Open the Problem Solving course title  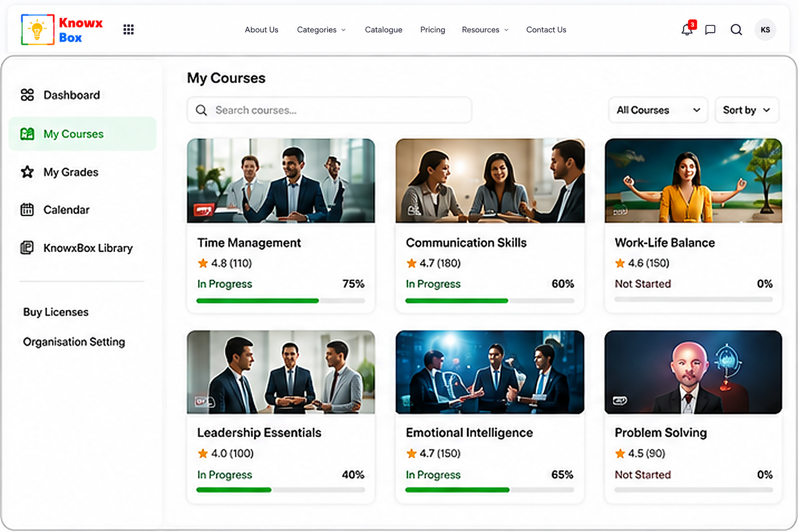pyautogui.click(x=660, y=433)
